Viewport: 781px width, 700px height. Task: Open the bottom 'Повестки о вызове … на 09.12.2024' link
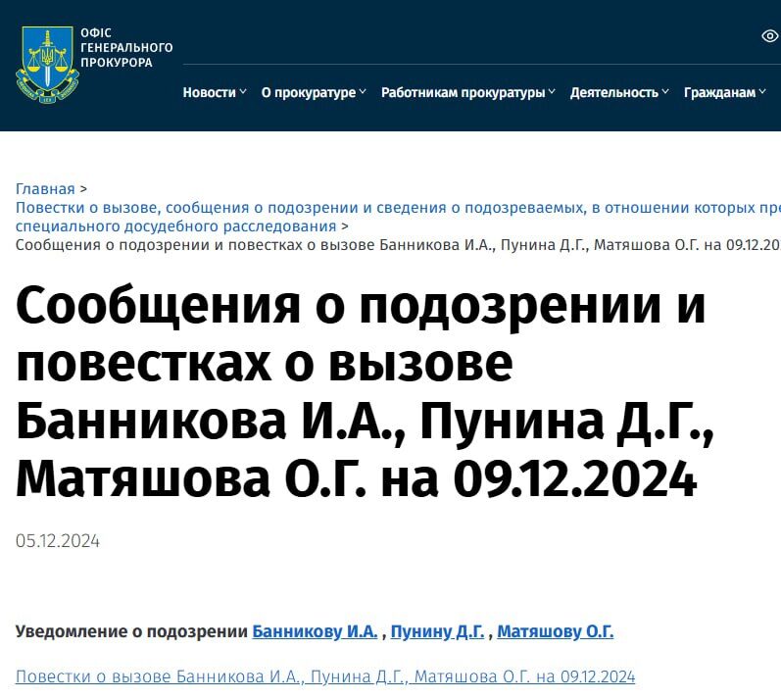(x=325, y=676)
